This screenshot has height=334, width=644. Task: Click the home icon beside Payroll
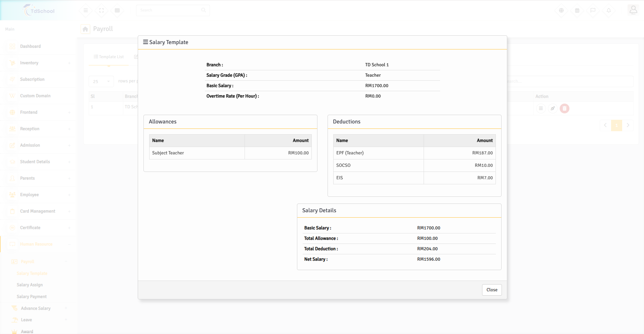85,29
